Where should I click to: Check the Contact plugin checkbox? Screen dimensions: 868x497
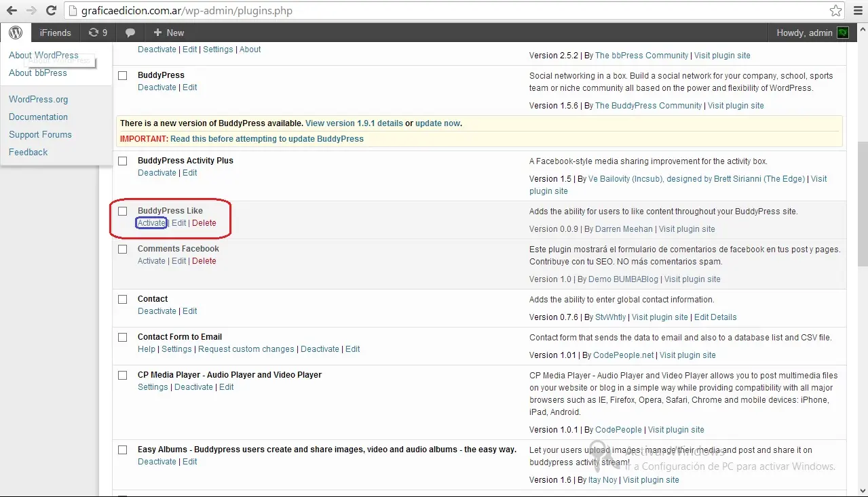click(x=123, y=299)
